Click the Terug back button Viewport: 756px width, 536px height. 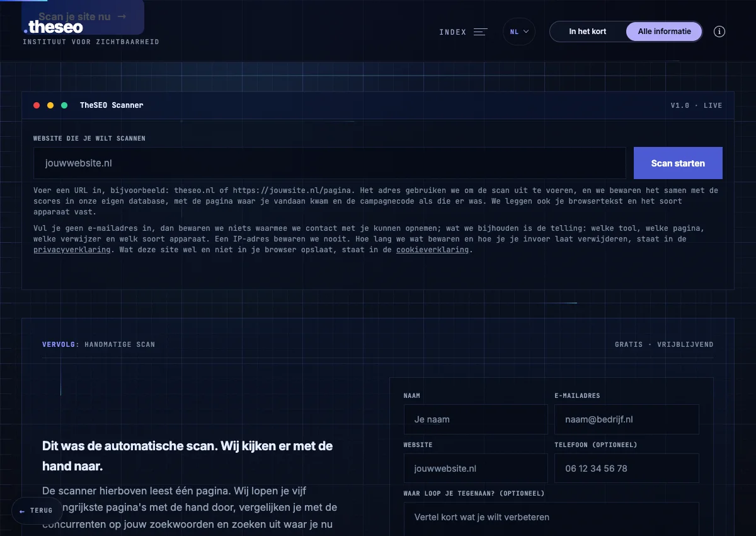click(36, 511)
